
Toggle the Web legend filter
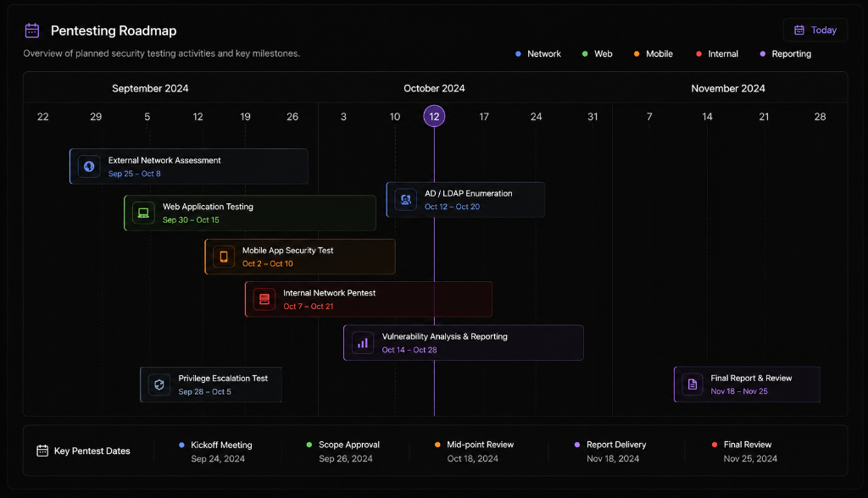pyautogui.click(x=598, y=53)
